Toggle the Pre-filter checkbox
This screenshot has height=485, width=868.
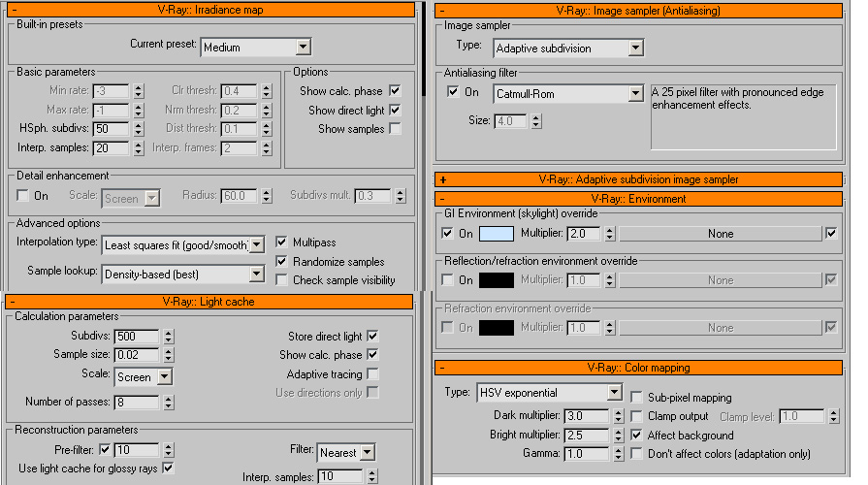(105, 449)
